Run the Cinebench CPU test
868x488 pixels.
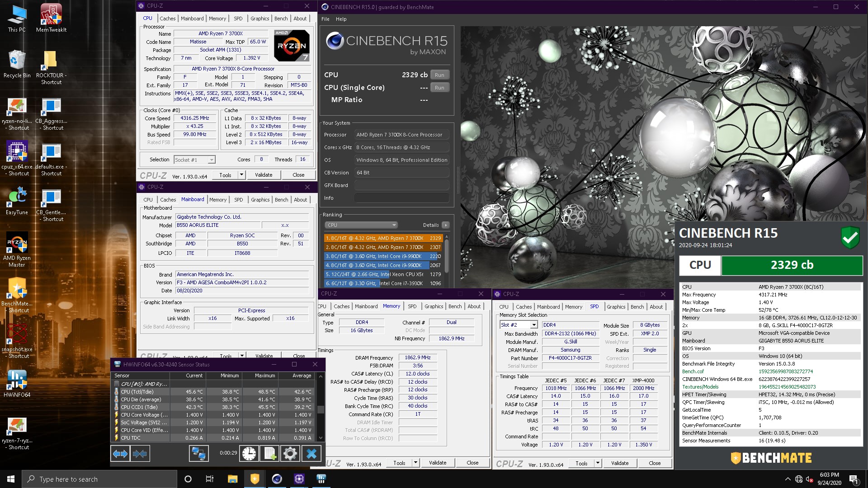click(439, 75)
